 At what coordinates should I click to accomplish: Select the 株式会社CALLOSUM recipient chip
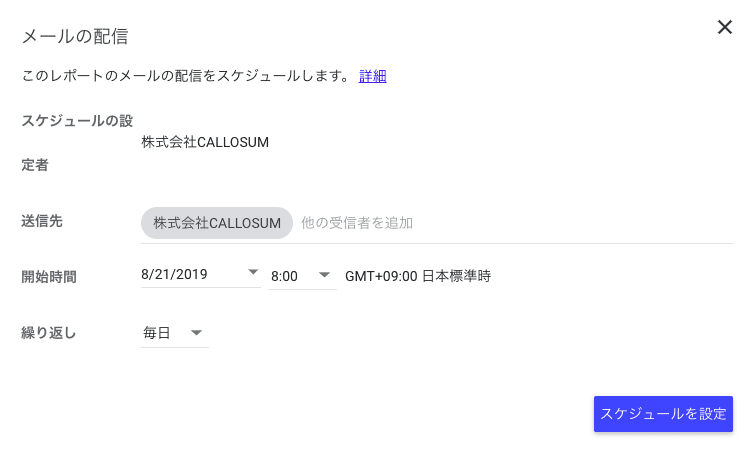coord(217,223)
